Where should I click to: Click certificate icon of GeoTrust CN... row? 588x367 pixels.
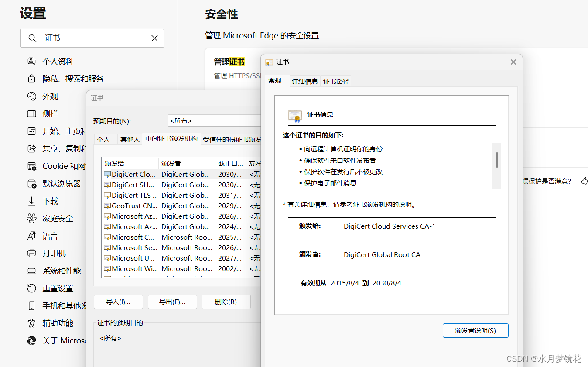coord(107,206)
